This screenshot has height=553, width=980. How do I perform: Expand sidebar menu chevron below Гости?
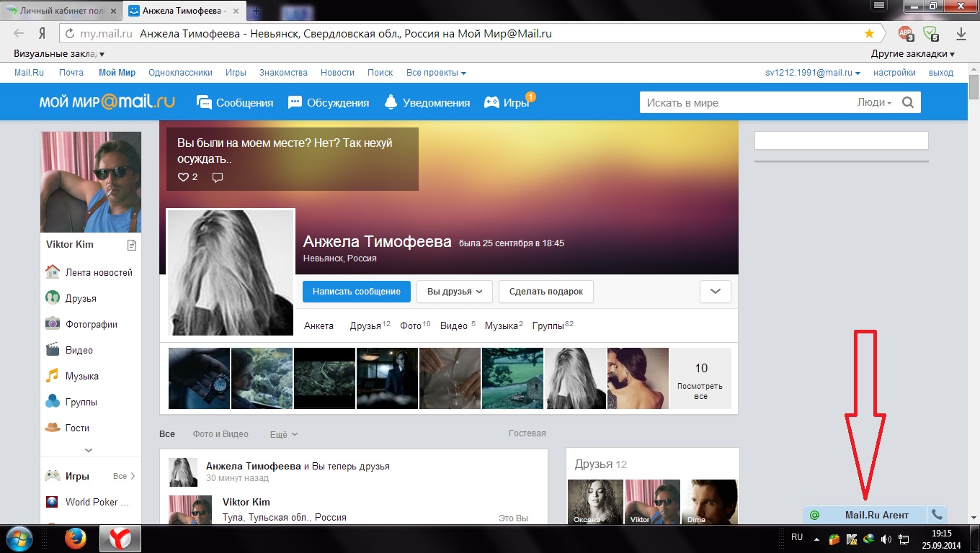coord(89,450)
